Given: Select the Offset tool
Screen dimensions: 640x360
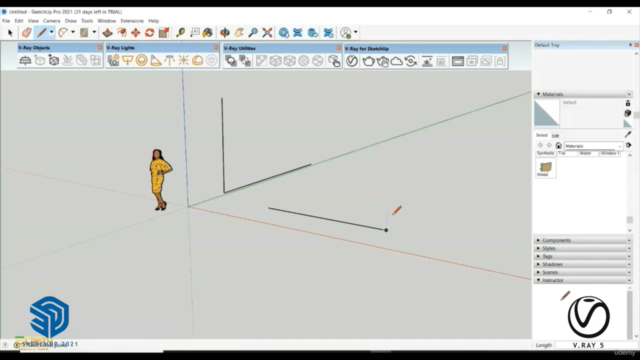Looking at the screenshot, I should pos(122,33).
